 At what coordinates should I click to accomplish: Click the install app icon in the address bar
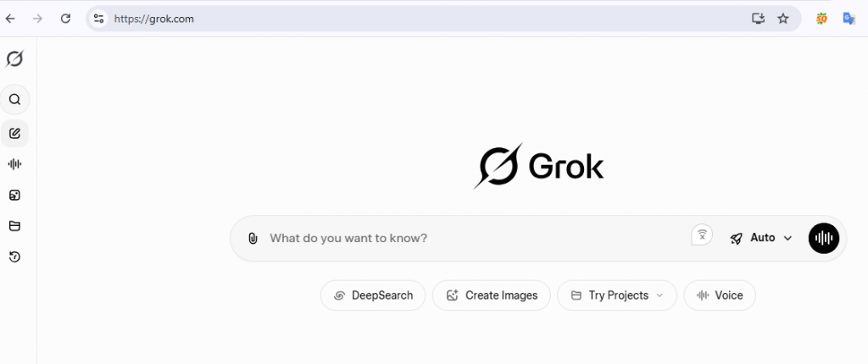pos(758,18)
